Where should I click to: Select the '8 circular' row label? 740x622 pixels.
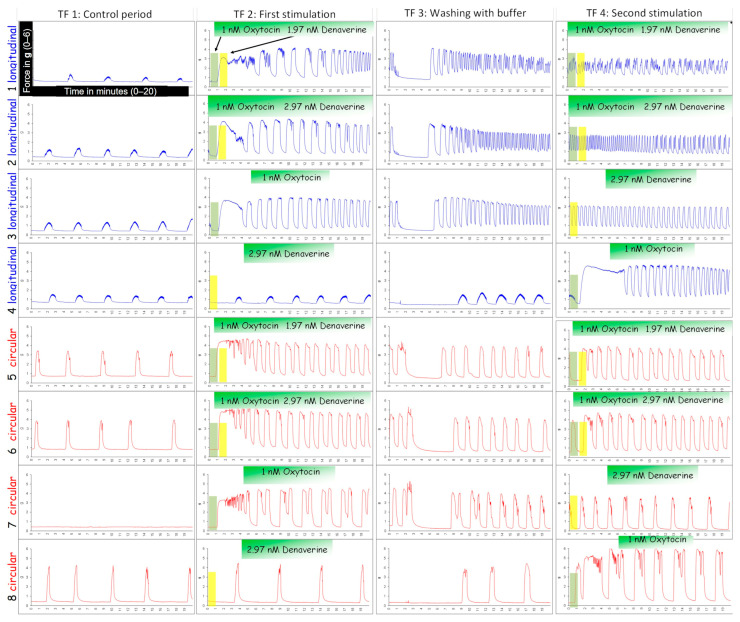12,576
